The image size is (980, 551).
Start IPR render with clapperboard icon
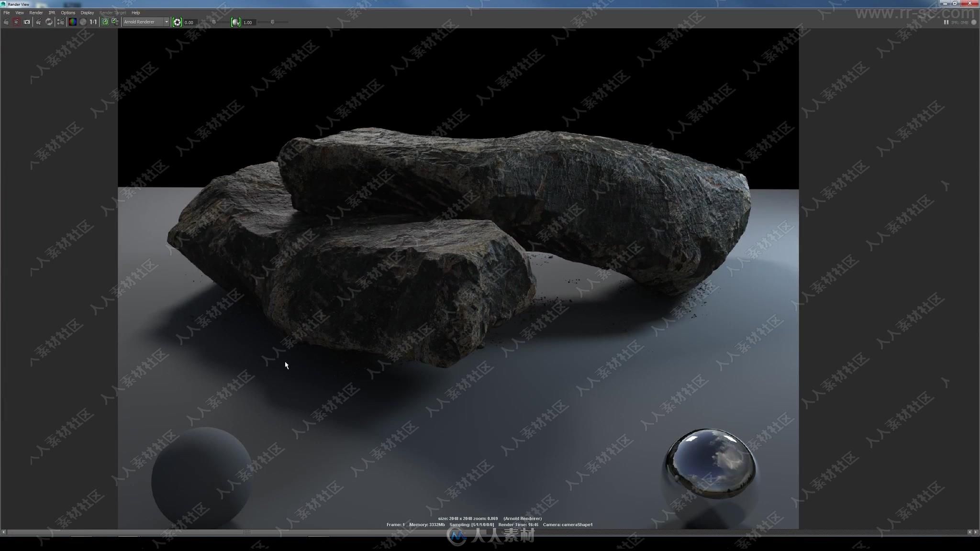(39, 22)
